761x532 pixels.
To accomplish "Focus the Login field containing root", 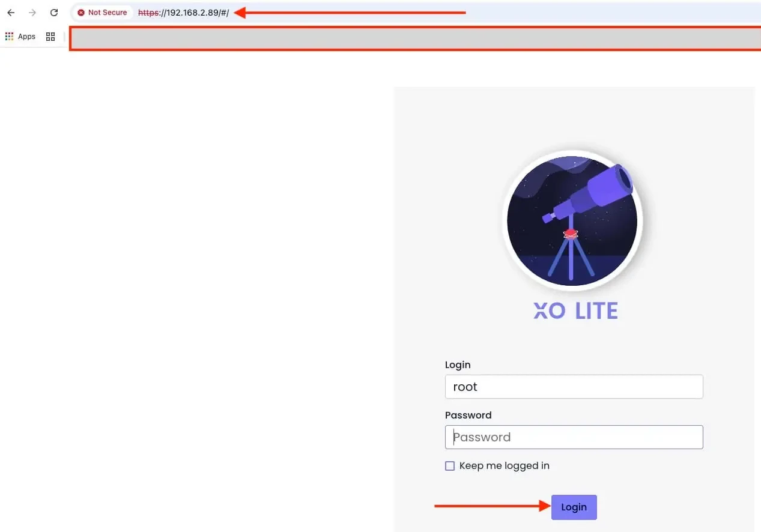I will coord(574,387).
